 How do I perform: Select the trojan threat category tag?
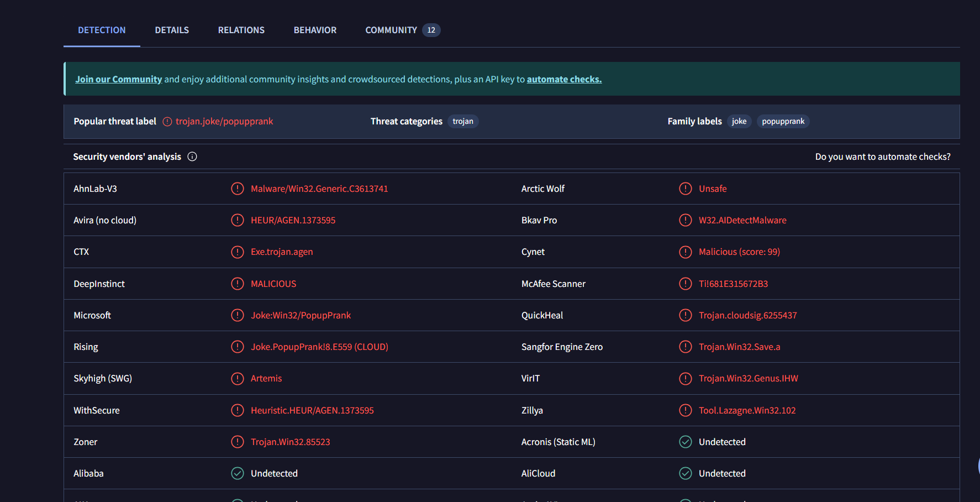463,122
